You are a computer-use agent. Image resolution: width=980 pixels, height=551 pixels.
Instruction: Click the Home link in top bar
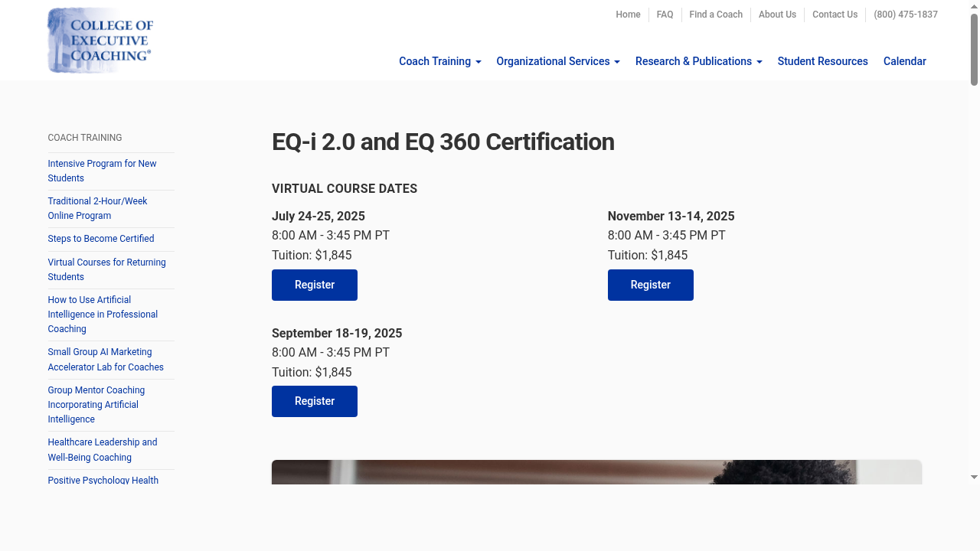[x=628, y=15]
